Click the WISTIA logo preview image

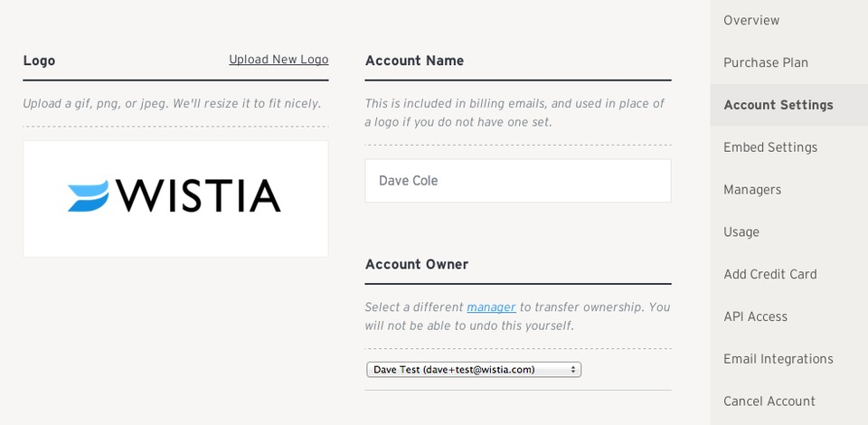(175, 199)
